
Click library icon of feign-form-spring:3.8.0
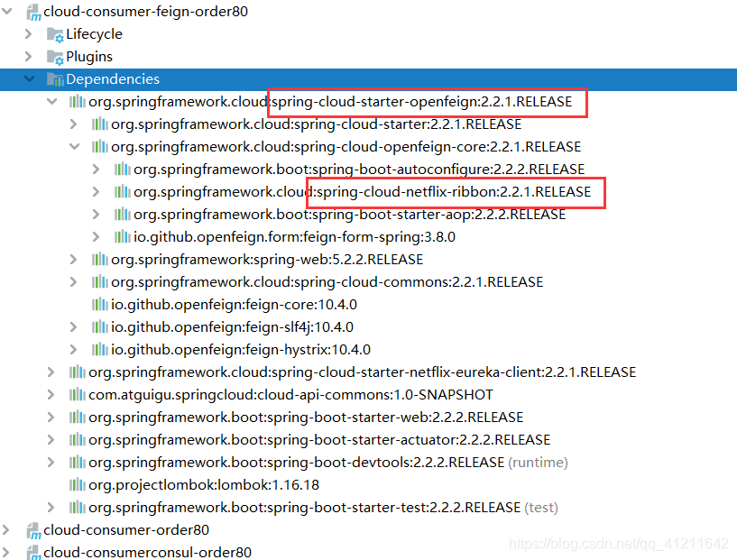pos(122,237)
